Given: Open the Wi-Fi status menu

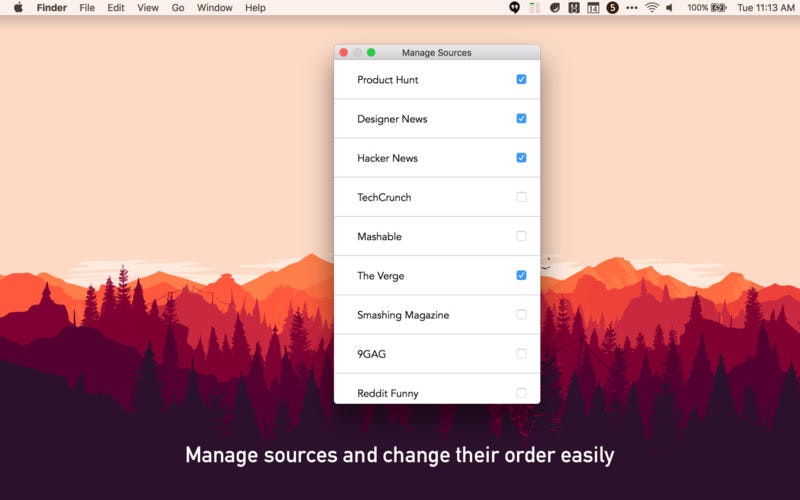Looking at the screenshot, I should (x=652, y=8).
